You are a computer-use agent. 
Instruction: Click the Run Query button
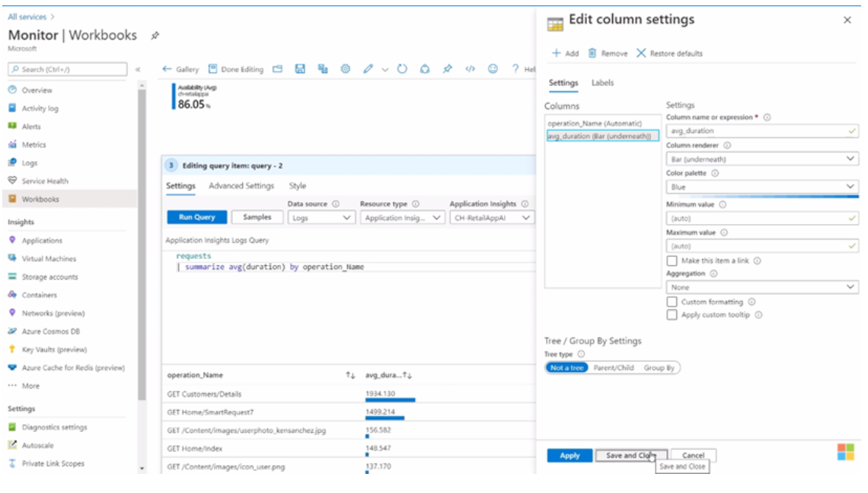pos(197,217)
